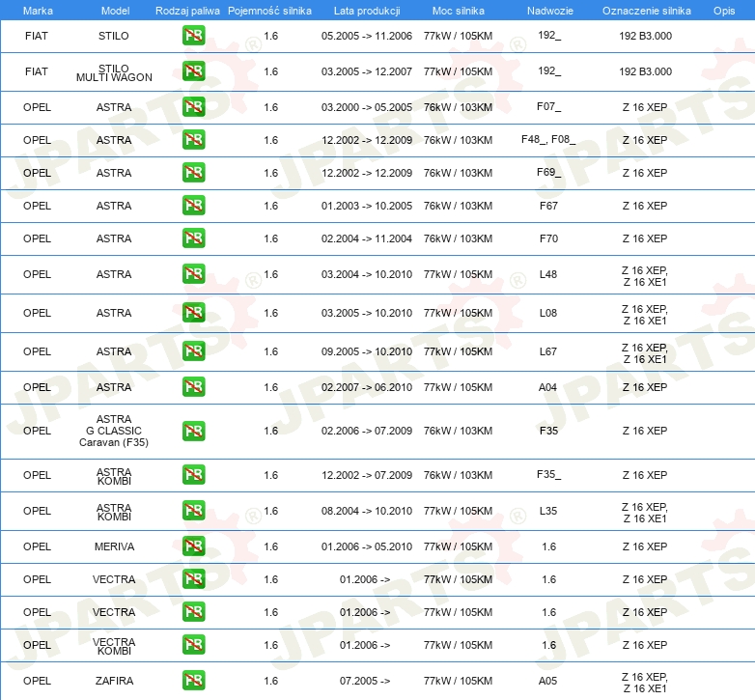Click the fuel icon in the Opel Meriva row
Viewport: 755px width, 700px height.
[x=193, y=546]
